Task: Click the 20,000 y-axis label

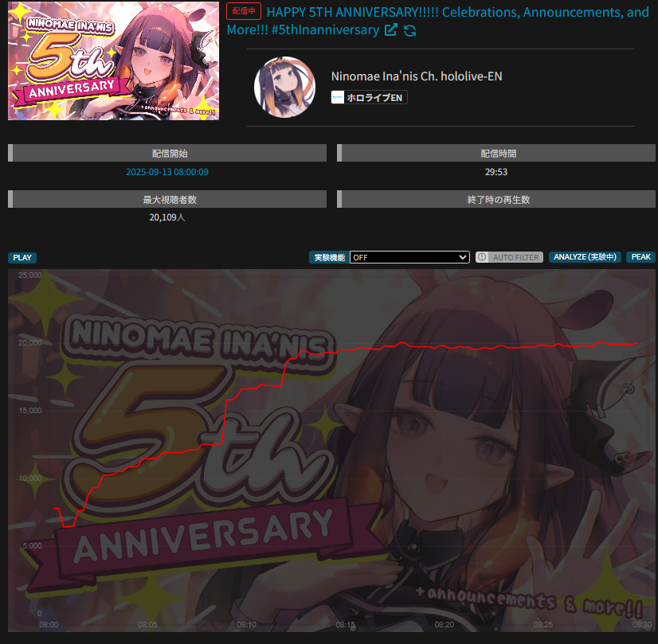Action: 29,343
